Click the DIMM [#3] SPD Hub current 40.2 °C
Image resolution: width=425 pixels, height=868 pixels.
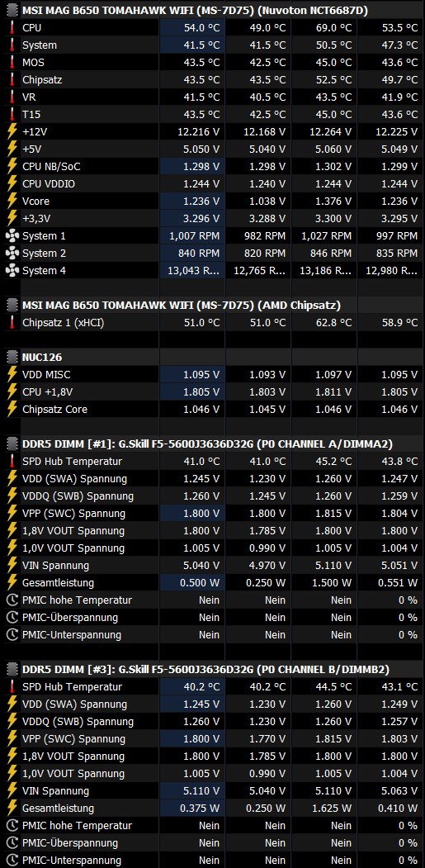202,686
